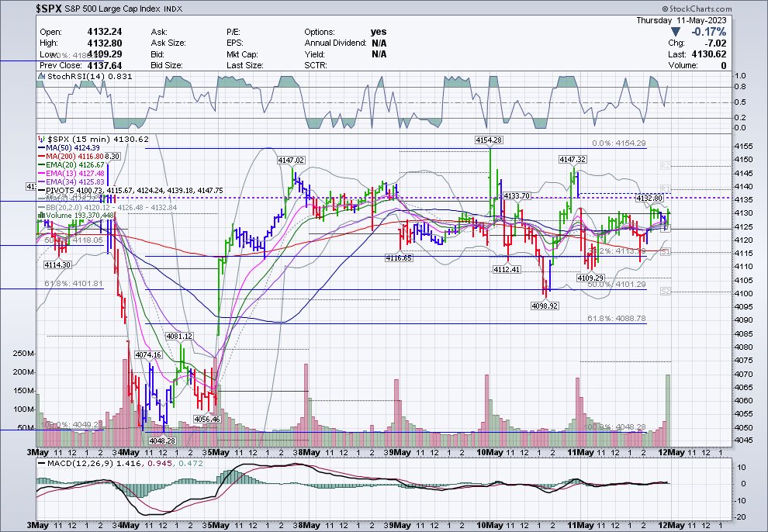Click the 4114.30 low price label
The width and height of the screenshot is (768, 532).
click(x=57, y=264)
